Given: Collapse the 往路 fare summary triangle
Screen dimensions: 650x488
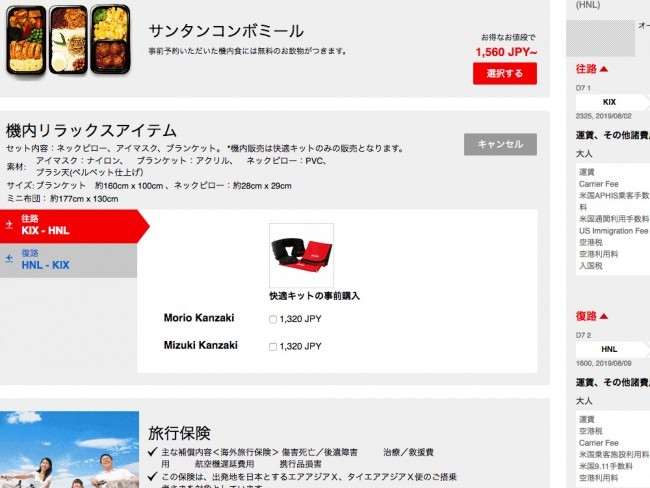Looking at the screenshot, I should [x=604, y=69].
